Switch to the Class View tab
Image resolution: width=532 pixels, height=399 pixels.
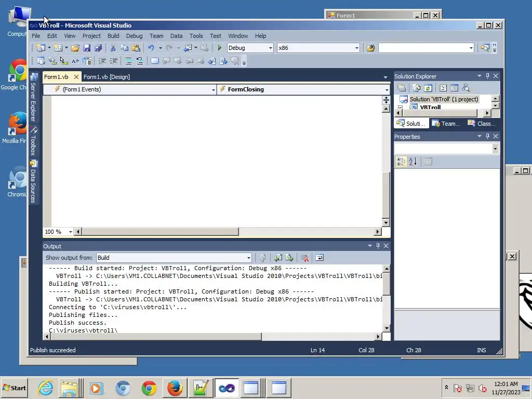[x=482, y=124]
